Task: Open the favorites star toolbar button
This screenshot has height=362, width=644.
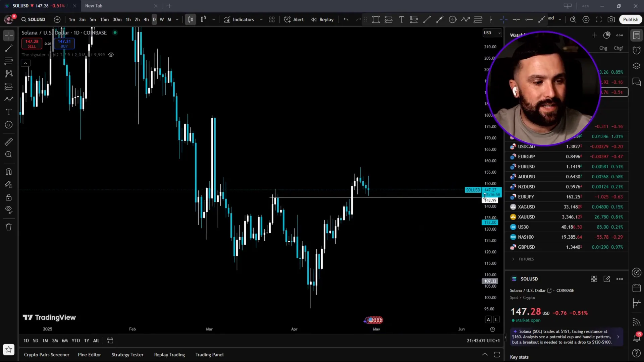Action: pos(9,350)
